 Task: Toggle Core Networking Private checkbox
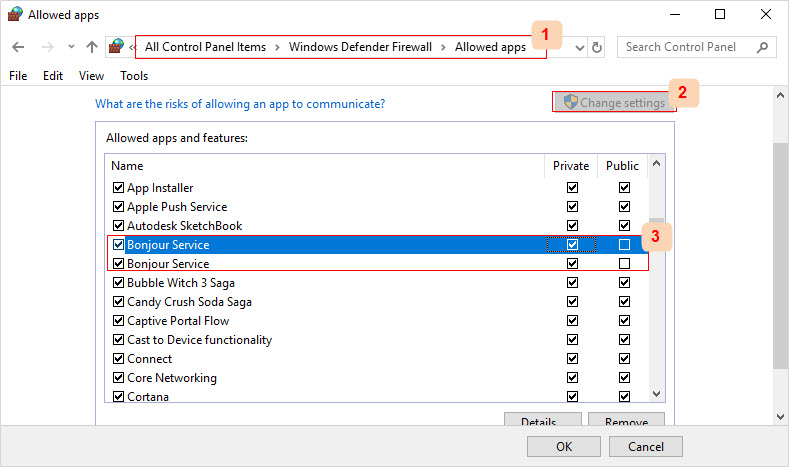(x=573, y=377)
